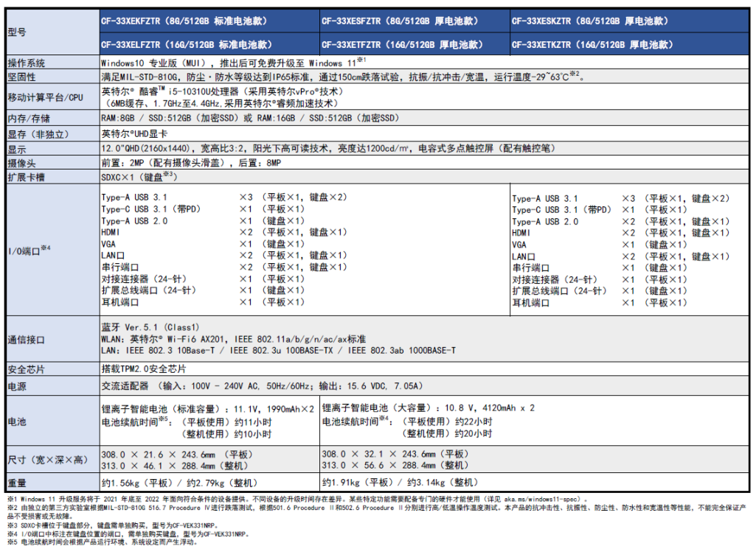Click the 交流适配器 power spec text
Screen dimensions: 756x549
(263, 385)
